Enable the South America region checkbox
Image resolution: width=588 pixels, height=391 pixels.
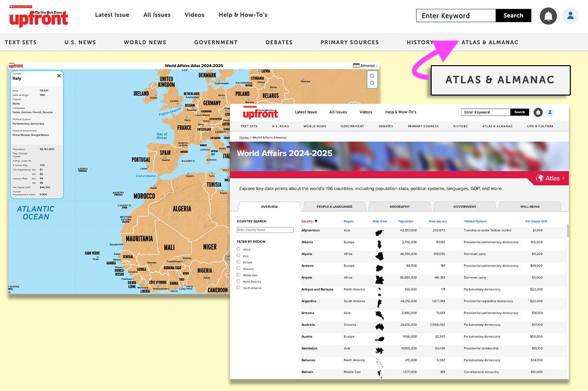(239, 288)
